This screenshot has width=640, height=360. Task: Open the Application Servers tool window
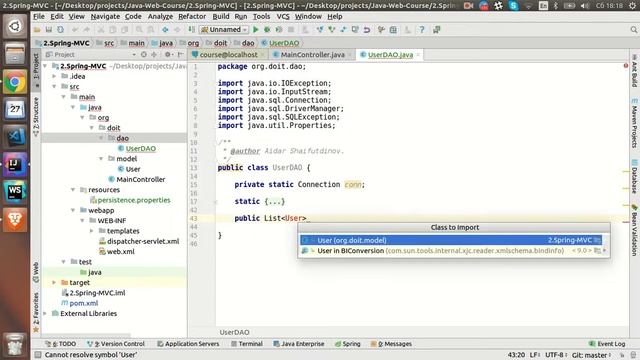pyautogui.click(x=188, y=344)
